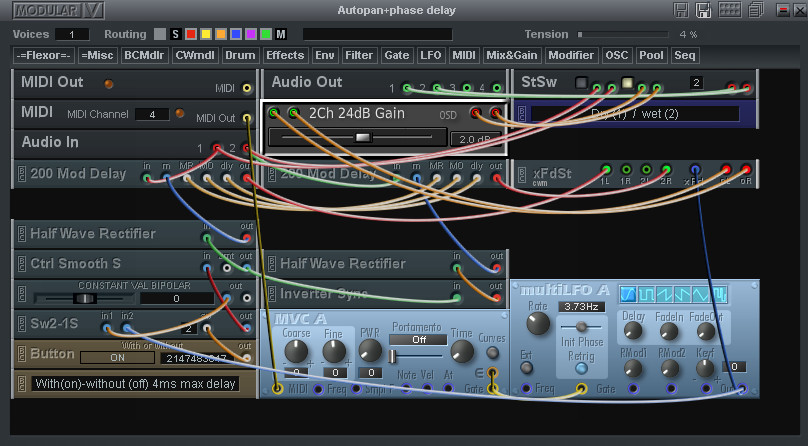Click the MIDI input jack on MVC A

tap(278, 388)
